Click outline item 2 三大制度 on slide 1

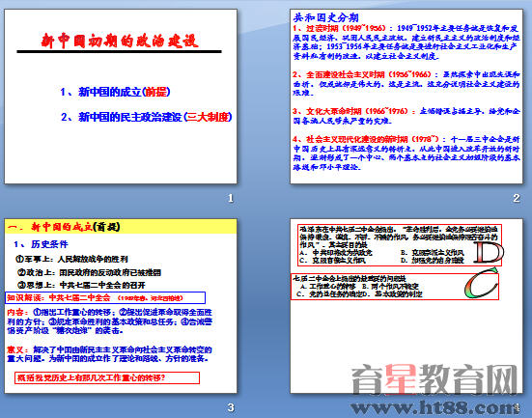[147, 117]
